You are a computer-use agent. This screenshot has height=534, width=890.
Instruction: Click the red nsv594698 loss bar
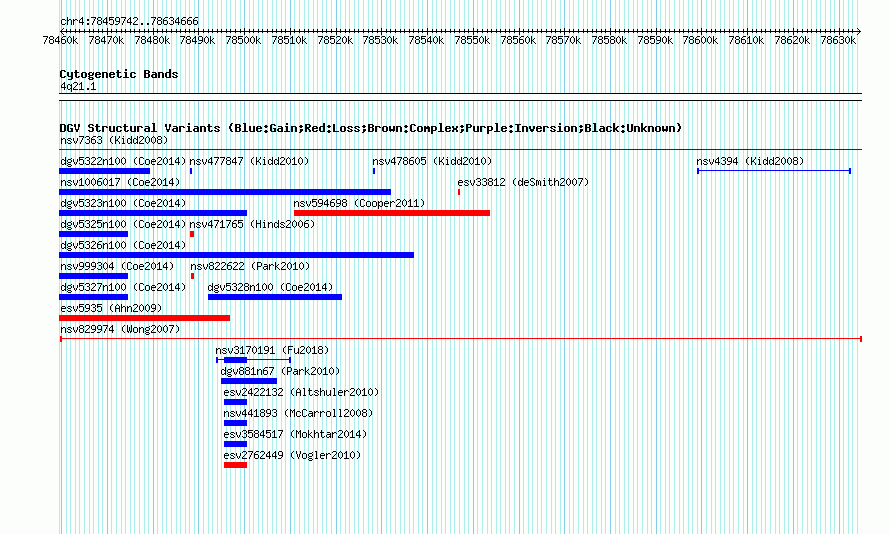(x=392, y=213)
